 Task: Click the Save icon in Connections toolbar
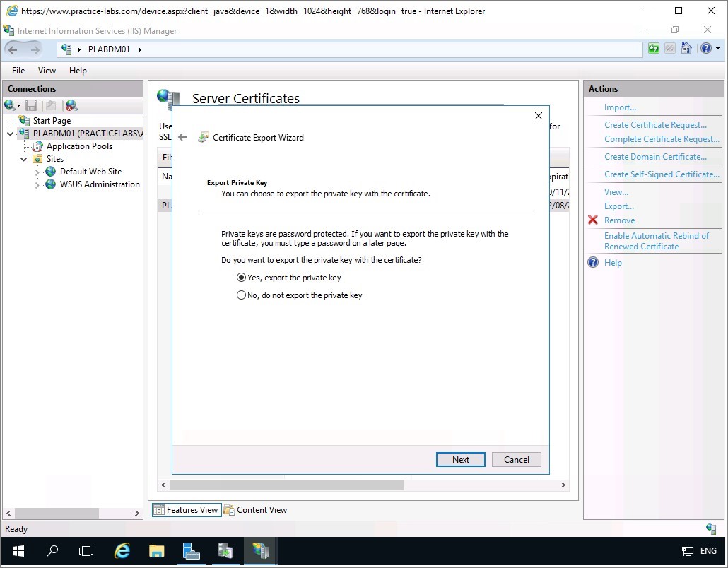click(x=31, y=105)
